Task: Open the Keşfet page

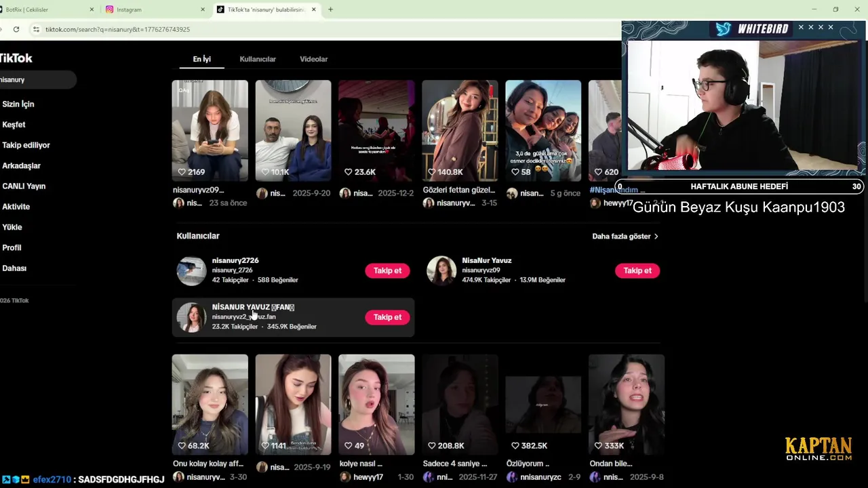Action: tap(14, 125)
